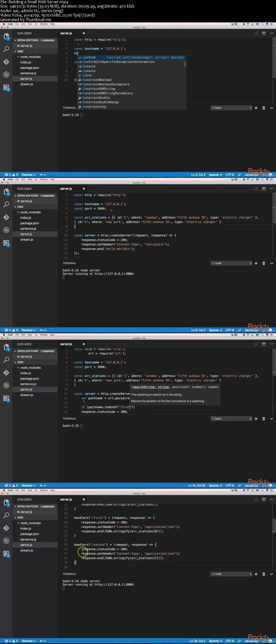Open Search icon in the 'Ln 8, Col 2' frame
Image resolution: width=276 pixels, height=644 pixels.
[x=6, y=205]
